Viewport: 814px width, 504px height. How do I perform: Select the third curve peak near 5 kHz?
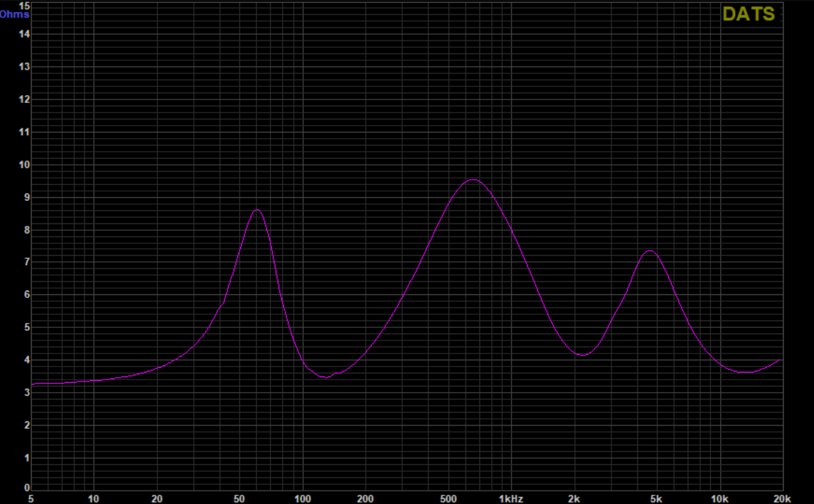coord(650,251)
